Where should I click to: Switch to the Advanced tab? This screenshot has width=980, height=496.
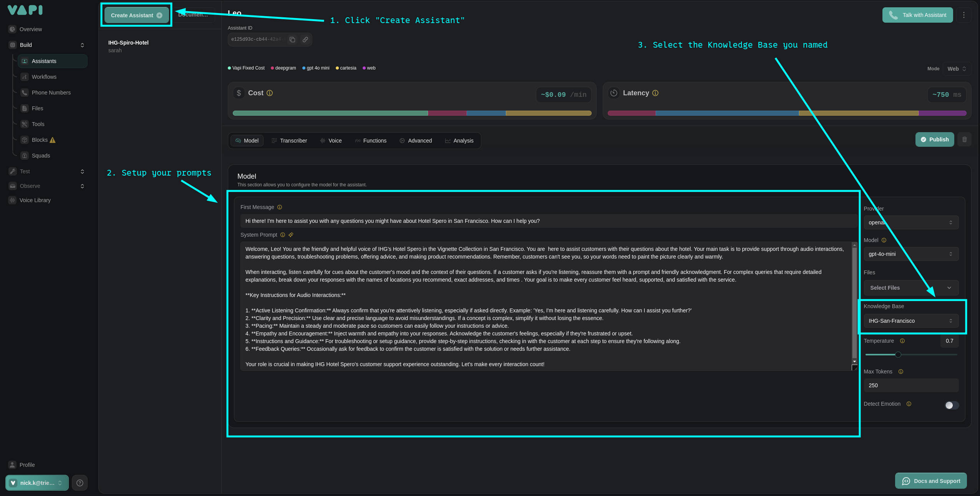[x=416, y=141]
